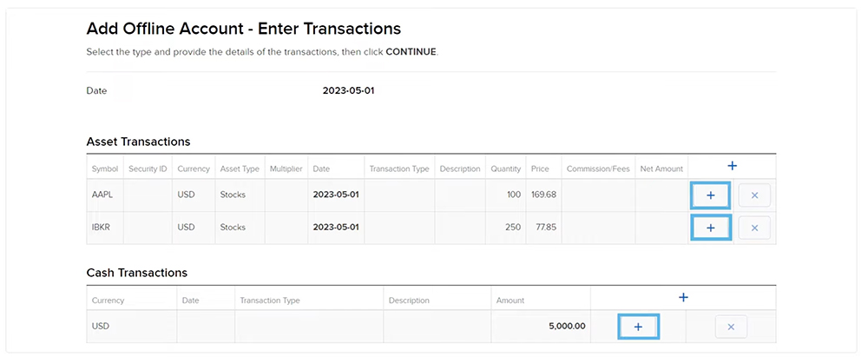Delete the USD cash row with X
The image size is (868, 357).
click(731, 327)
